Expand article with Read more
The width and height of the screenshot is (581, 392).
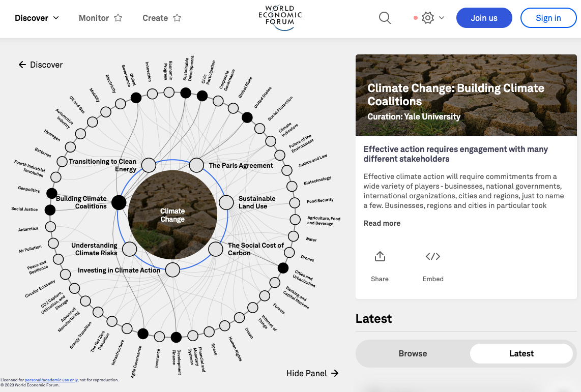pyautogui.click(x=382, y=223)
